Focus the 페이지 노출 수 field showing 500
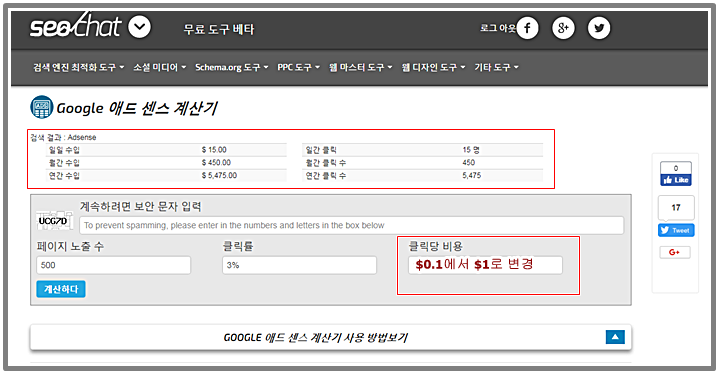Image resolution: width=719 pixels, height=374 pixels. (113, 265)
